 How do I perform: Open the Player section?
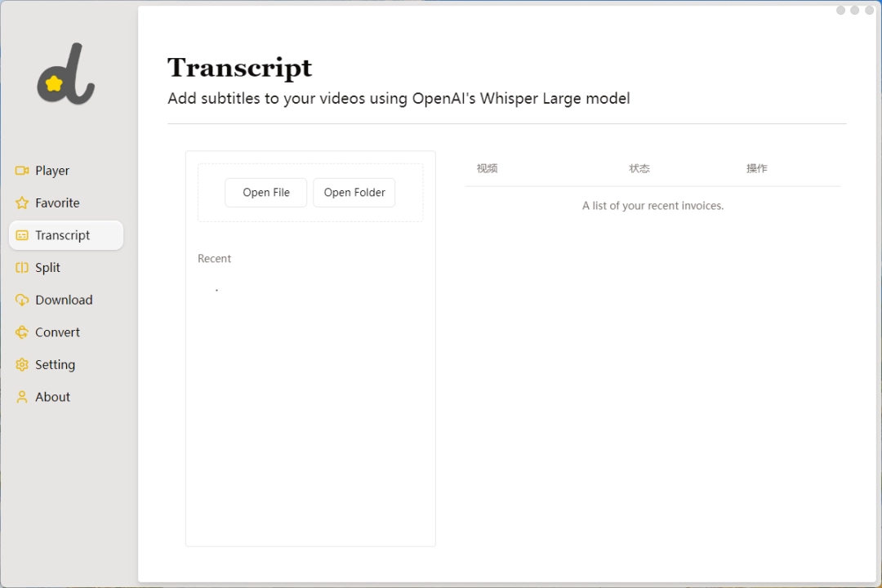pos(51,170)
